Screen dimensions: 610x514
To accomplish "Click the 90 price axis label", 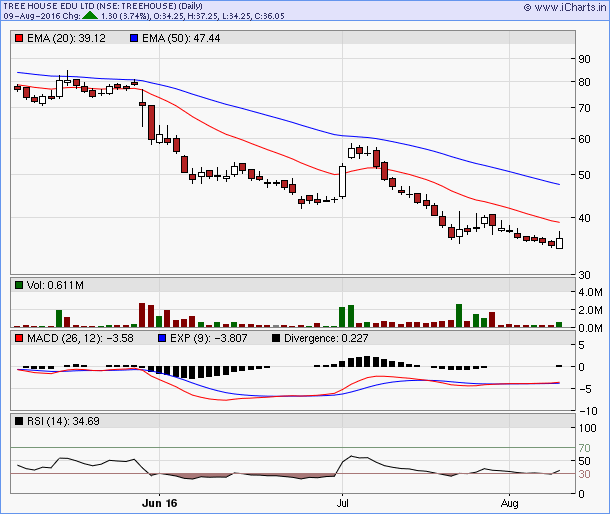I will pyautogui.click(x=584, y=59).
